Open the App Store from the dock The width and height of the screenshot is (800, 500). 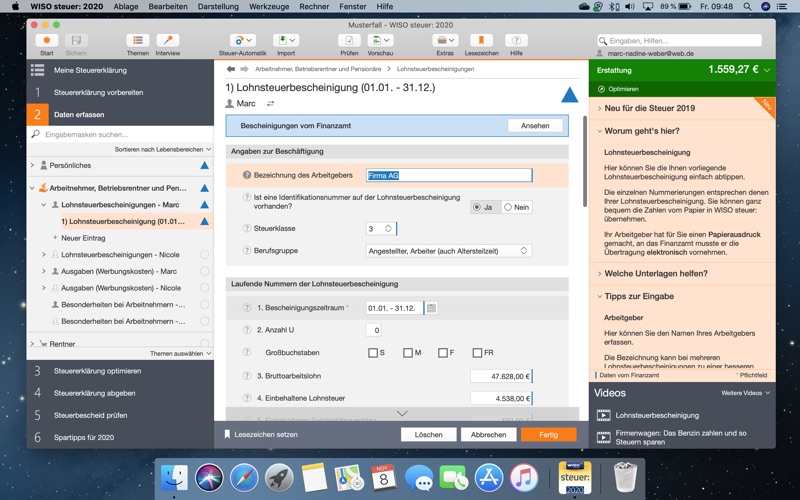click(x=489, y=478)
